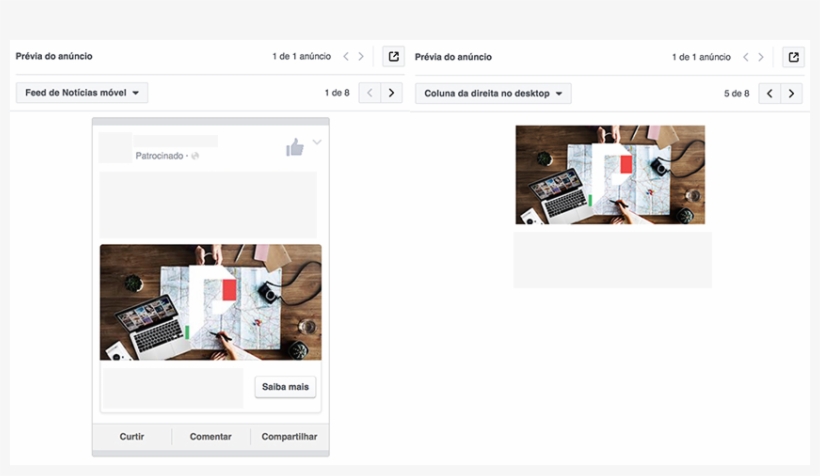
Task: Show previous ad in right panel header
Action: (x=746, y=57)
